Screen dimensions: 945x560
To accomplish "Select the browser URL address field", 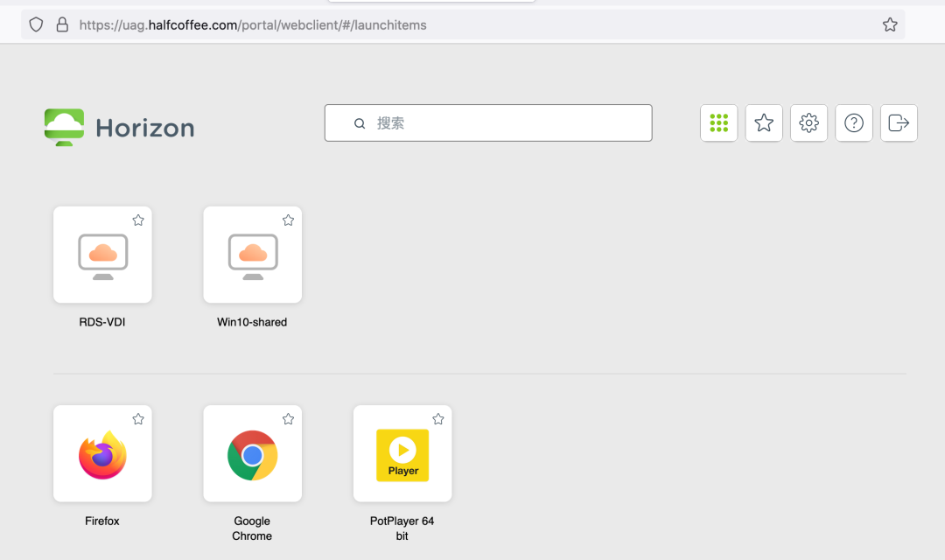I will (463, 24).
